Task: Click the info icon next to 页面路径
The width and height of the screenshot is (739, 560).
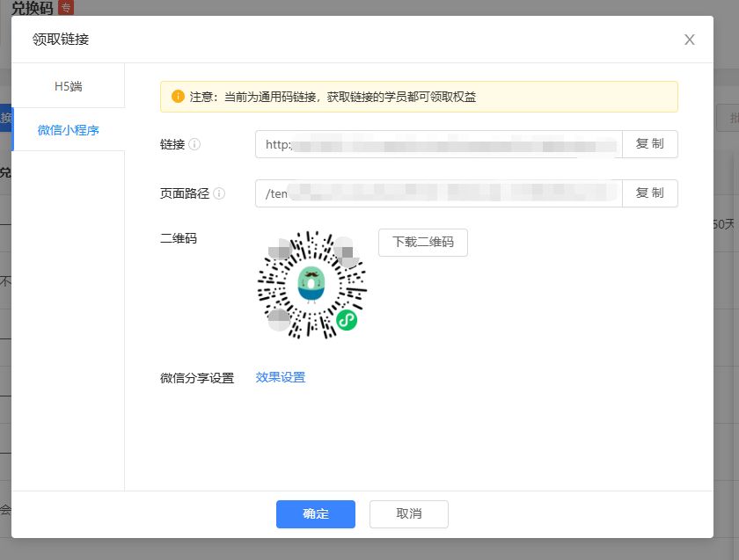Action: (x=219, y=193)
